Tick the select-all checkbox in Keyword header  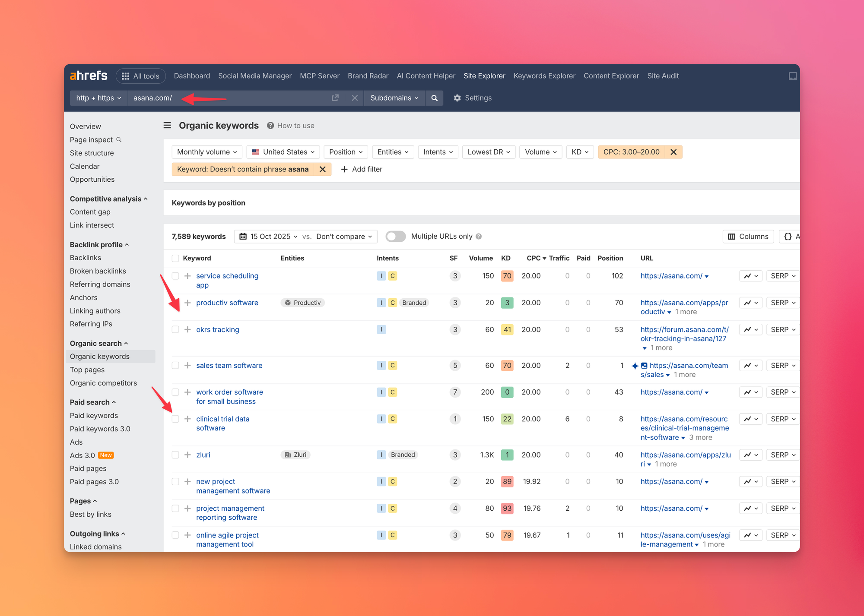(175, 258)
